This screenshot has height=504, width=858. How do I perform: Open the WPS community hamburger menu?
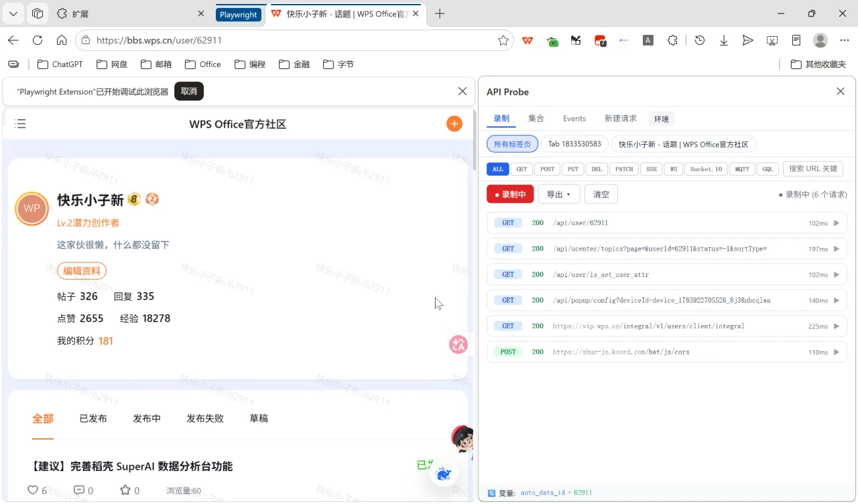click(20, 124)
